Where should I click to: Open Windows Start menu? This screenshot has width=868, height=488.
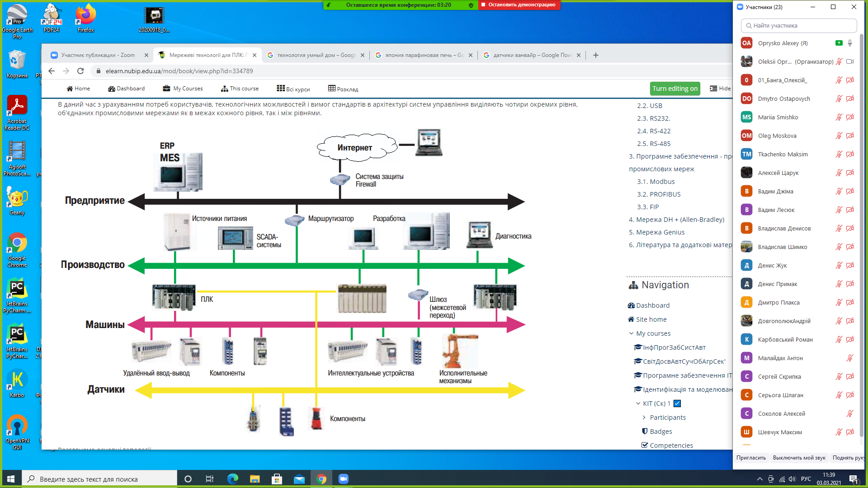coord(11,479)
